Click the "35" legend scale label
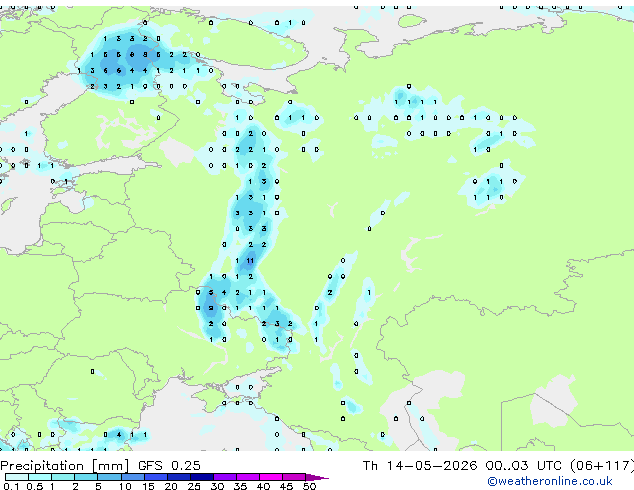 [240, 486]
